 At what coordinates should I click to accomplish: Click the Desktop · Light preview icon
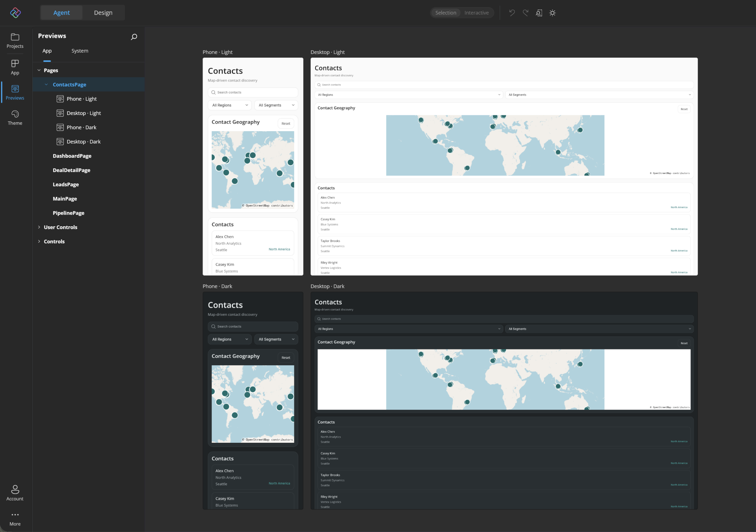pyautogui.click(x=60, y=113)
